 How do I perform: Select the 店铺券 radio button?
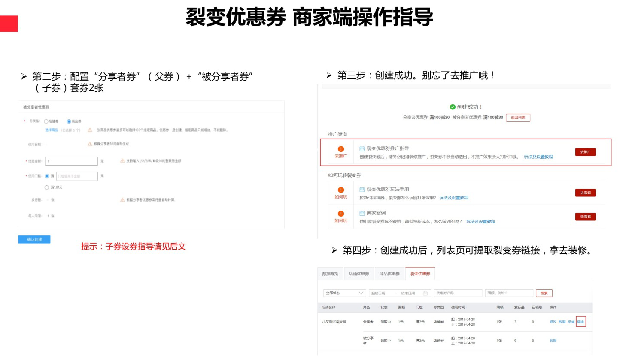point(46,121)
